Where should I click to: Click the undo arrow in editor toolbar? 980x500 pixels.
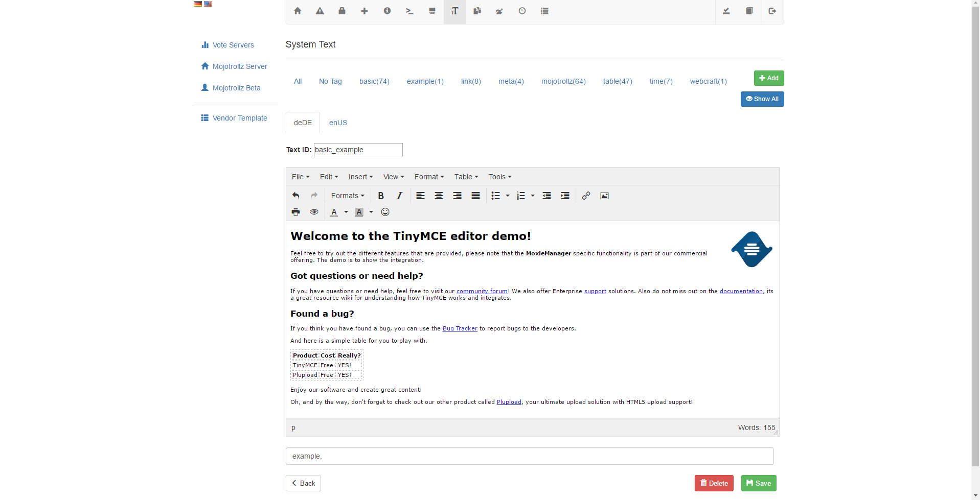pos(296,196)
